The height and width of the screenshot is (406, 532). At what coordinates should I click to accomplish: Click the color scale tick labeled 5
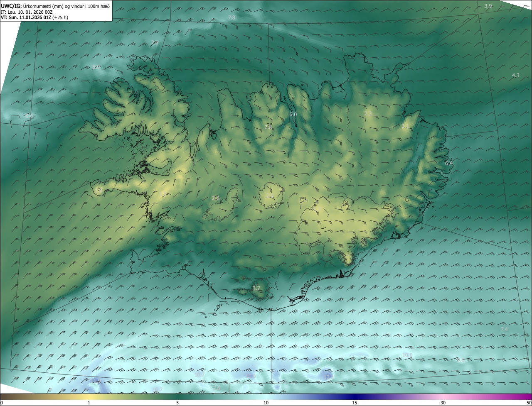pyautogui.click(x=177, y=403)
